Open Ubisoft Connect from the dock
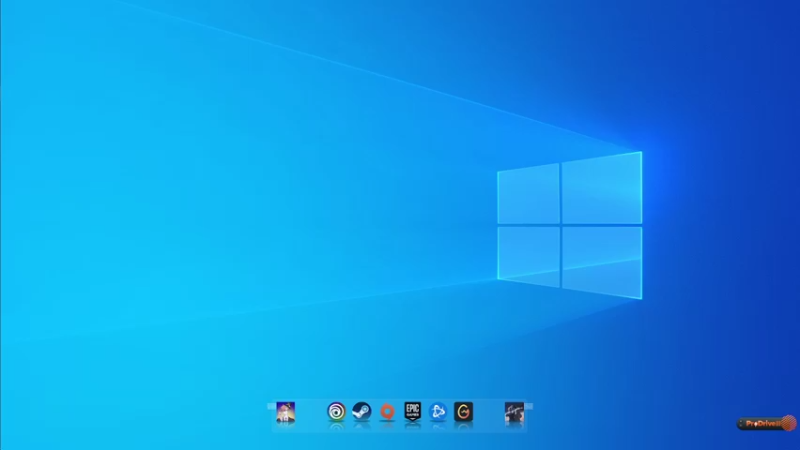This screenshot has height=450, width=800. (x=336, y=411)
